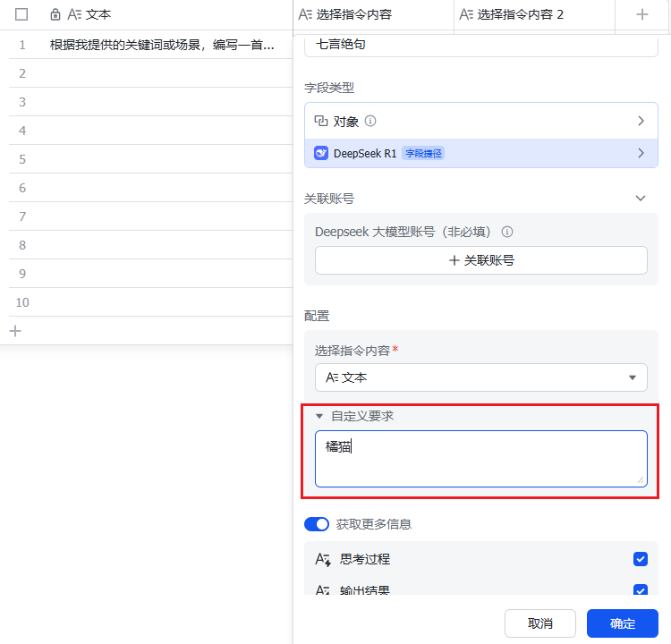This screenshot has width=671, height=644.
Task: Select row number 2
Action: tap(22, 73)
